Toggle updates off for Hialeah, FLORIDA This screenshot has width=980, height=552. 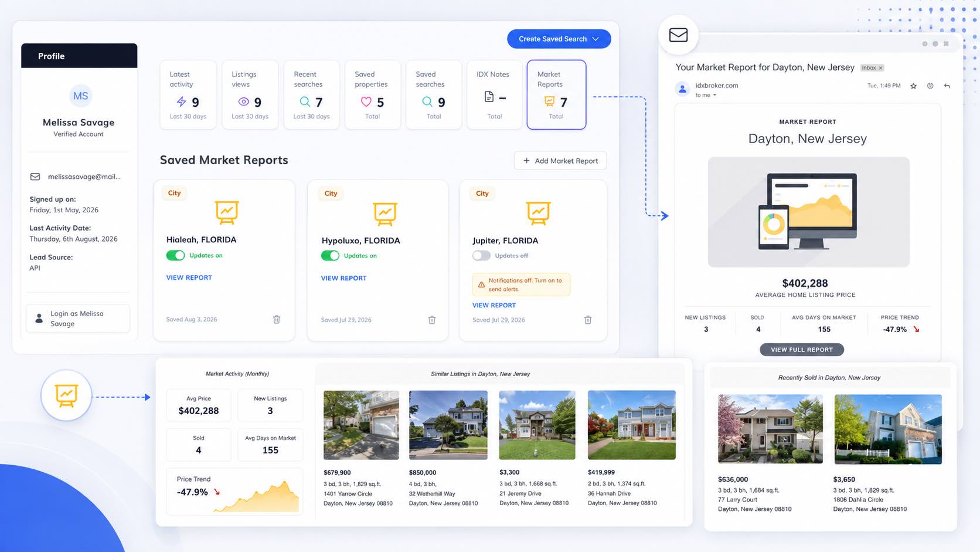(175, 255)
